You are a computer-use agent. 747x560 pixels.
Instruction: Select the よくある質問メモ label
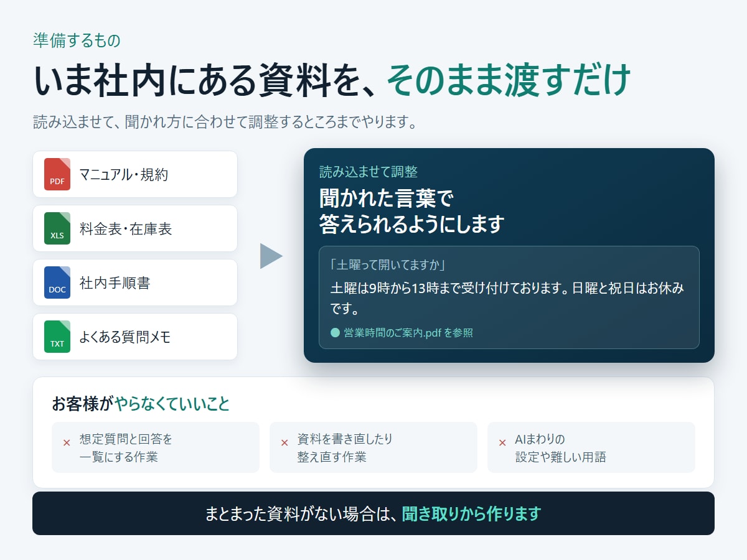[125, 337]
